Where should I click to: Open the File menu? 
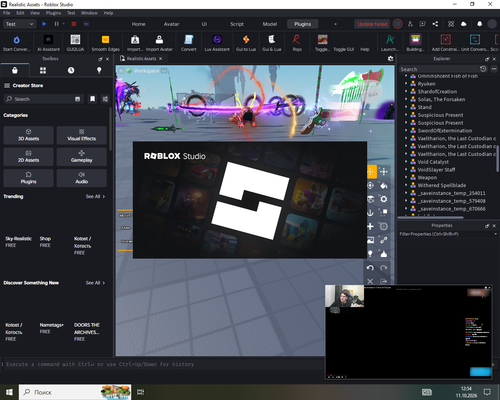coord(7,13)
